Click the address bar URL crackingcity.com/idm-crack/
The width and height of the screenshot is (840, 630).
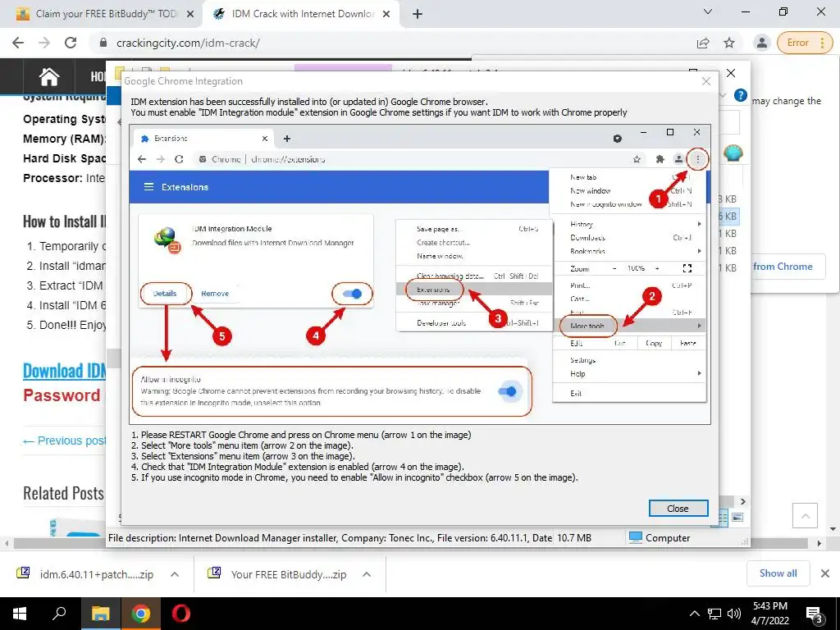coord(188,43)
